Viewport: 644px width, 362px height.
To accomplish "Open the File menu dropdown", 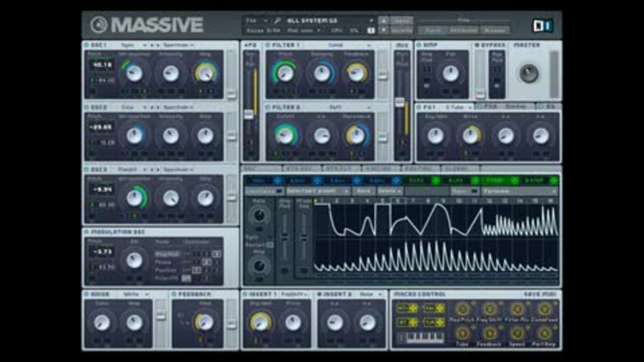I will point(256,21).
